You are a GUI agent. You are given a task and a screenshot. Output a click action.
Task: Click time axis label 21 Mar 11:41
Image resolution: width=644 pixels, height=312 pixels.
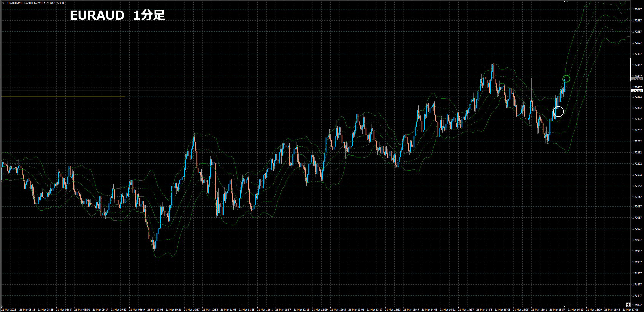tap(265, 310)
